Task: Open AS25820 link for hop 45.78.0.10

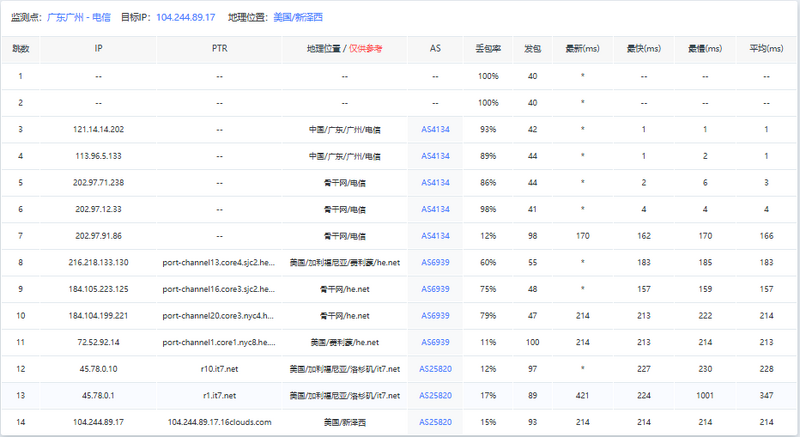Action: (435, 369)
